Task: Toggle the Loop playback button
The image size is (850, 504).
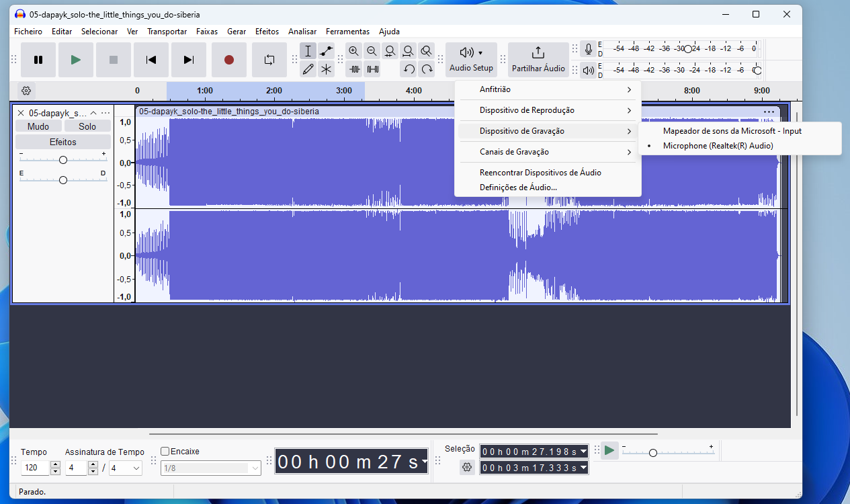Action: (x=269, y=60)
